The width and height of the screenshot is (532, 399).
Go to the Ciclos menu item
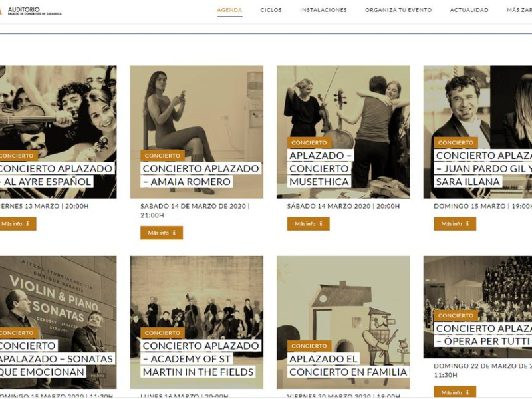(271, 10)
